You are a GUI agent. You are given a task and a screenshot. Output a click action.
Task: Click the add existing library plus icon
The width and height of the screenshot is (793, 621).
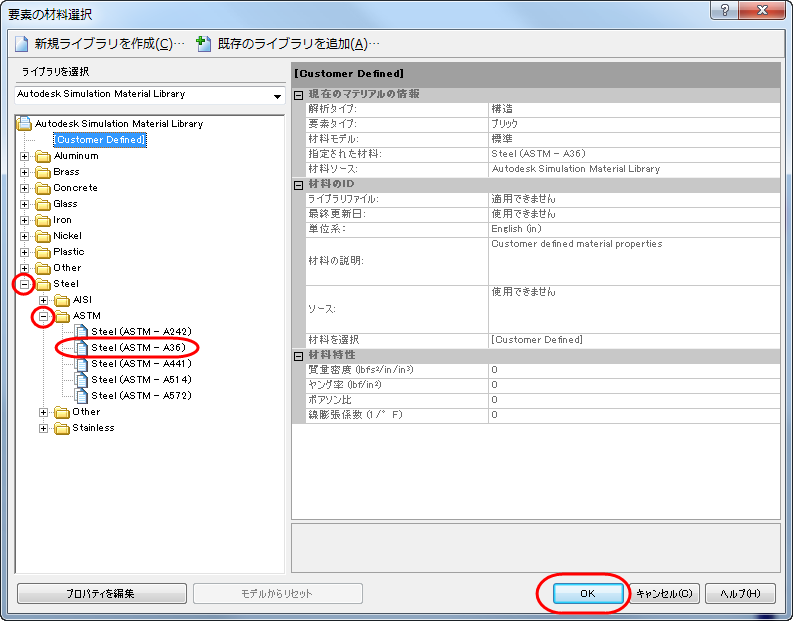click(203, 44)
